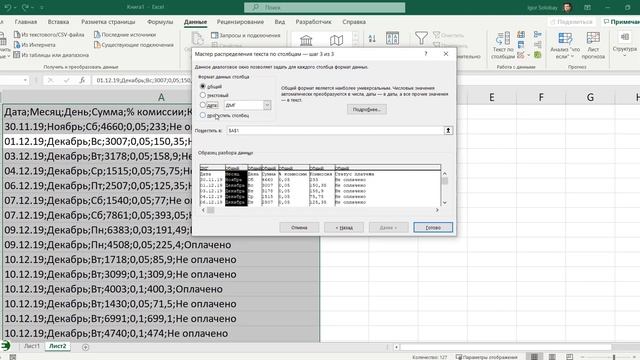Open the Sort dialog icon
The image size is (640, 360).
(x=392, y=39)
